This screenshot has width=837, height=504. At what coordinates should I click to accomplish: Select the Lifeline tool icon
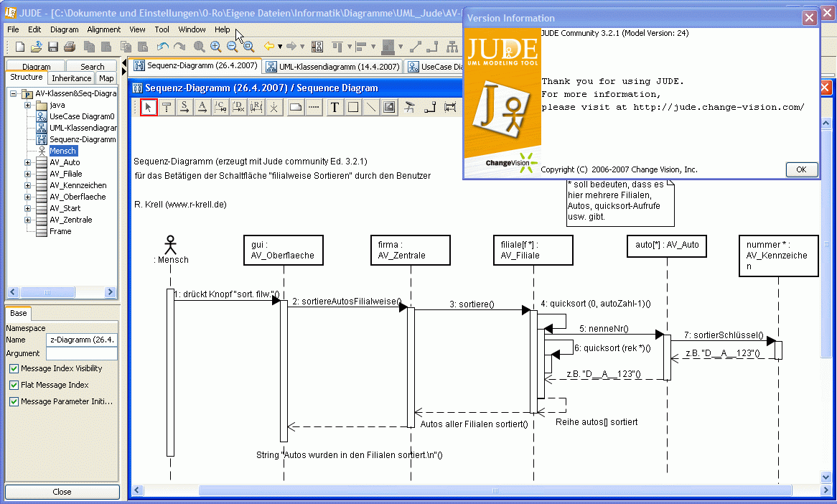[x=167, y=108]
